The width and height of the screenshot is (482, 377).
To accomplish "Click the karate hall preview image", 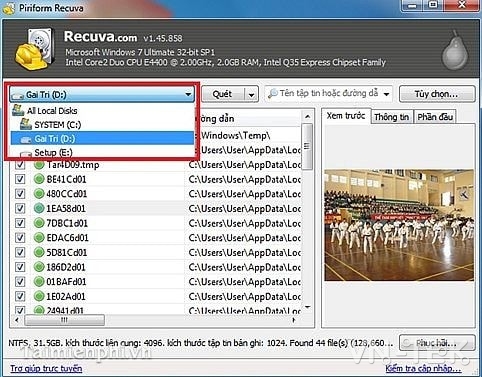I will 399,225.
